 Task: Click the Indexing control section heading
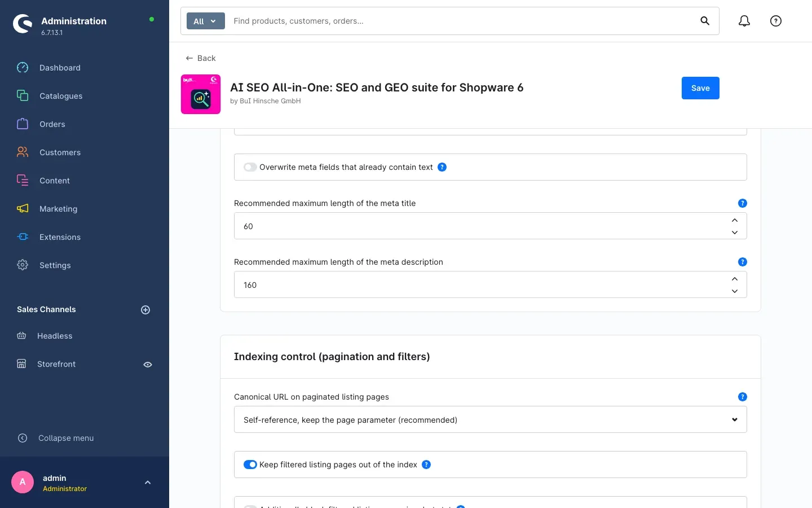tap(332, 357)
